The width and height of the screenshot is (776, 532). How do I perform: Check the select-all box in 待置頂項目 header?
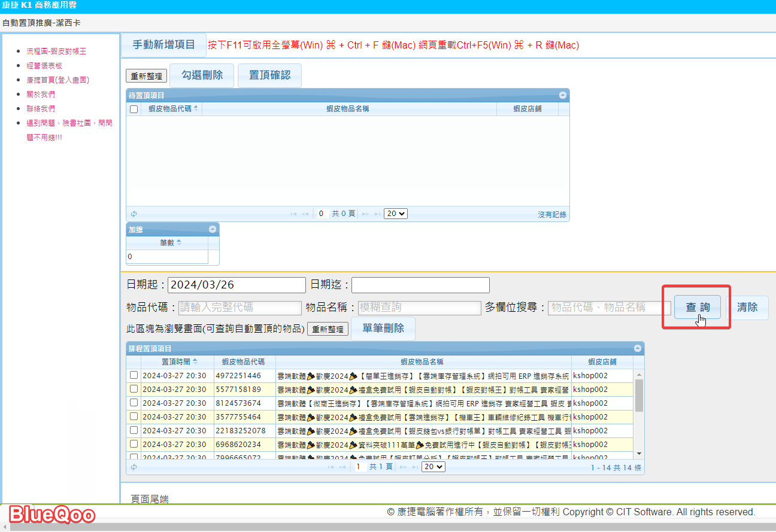134,109
